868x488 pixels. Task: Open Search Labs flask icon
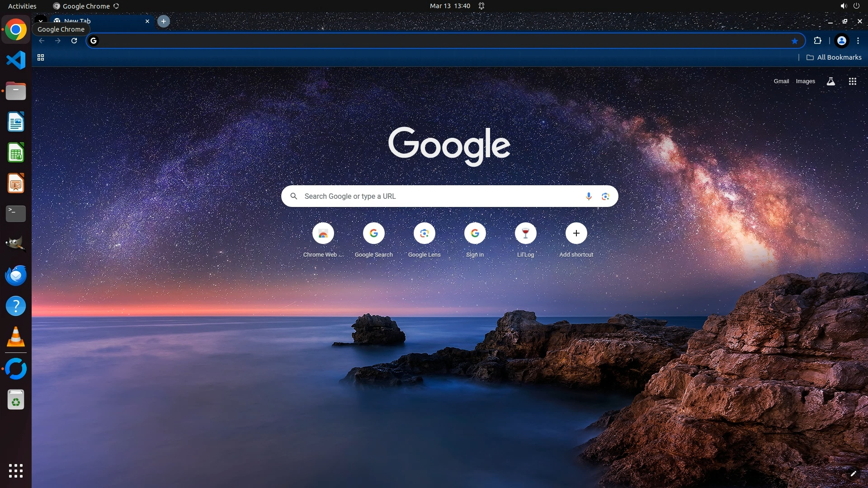(830, 81)
